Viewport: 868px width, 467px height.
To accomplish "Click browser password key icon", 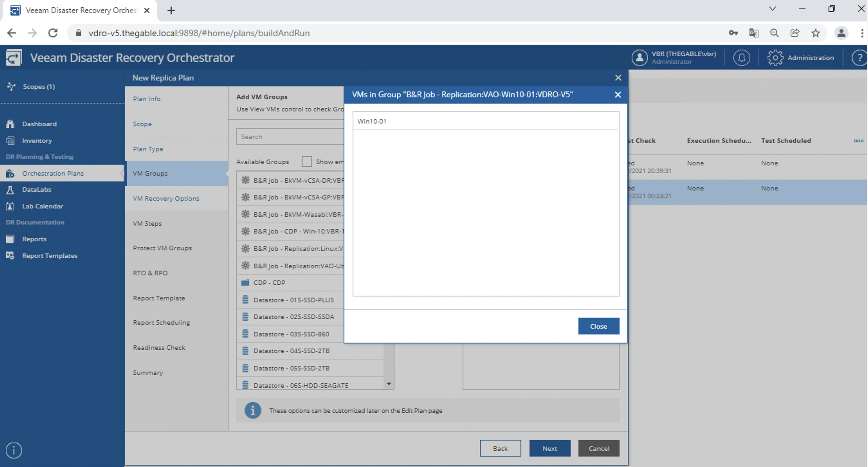I will pos(733,33).
